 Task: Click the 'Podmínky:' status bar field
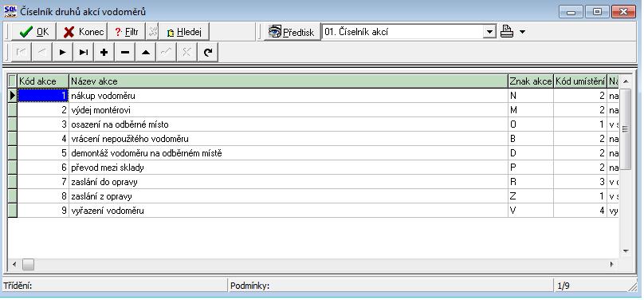(391, 286)
